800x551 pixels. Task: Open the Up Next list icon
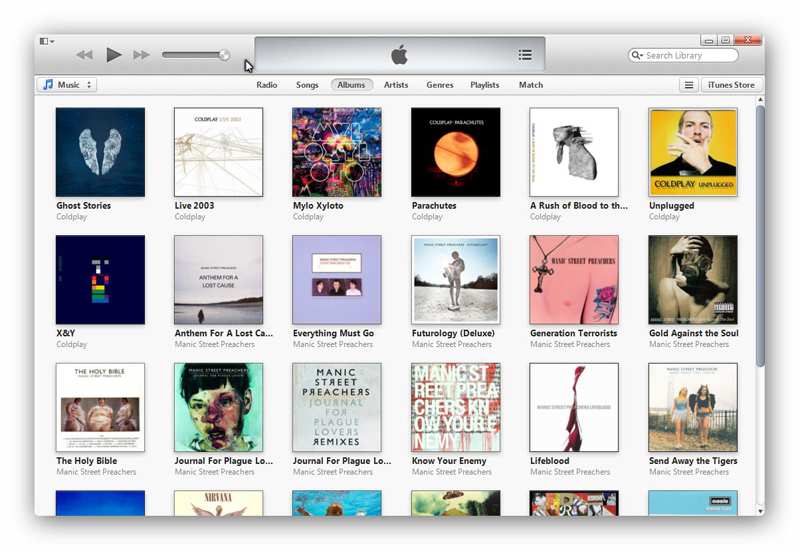(x=525, y=55)
